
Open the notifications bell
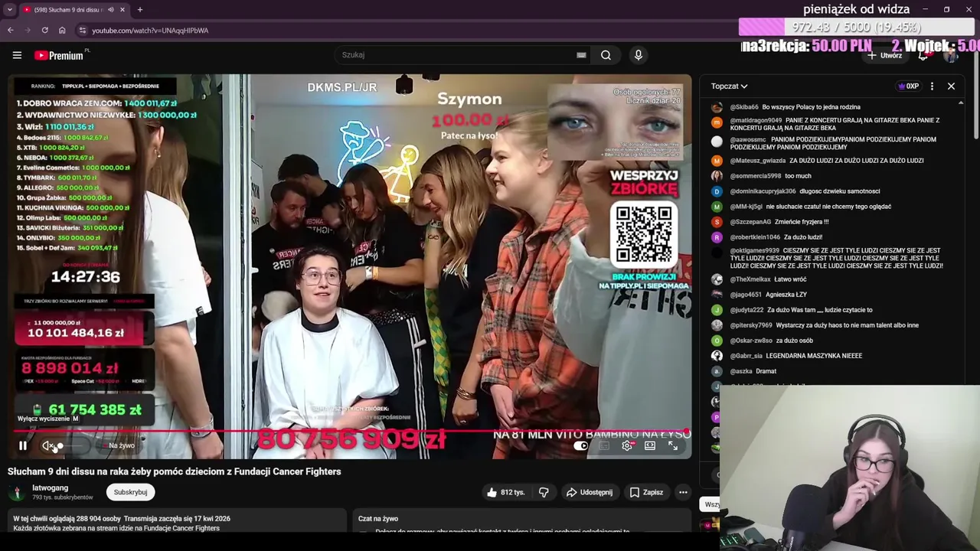click(x=924, y=55)
